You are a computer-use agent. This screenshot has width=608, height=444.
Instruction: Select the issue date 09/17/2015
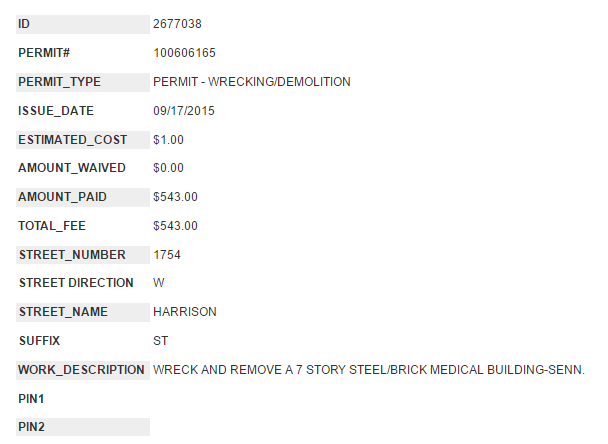click(185, 110)
